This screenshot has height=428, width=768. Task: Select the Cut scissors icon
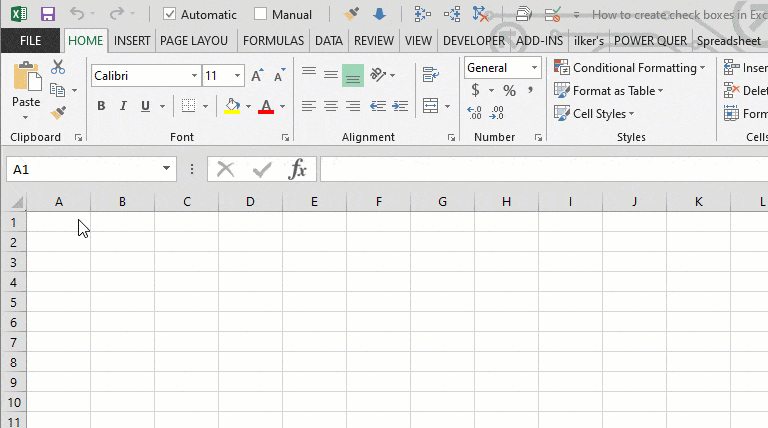point(58,67)
